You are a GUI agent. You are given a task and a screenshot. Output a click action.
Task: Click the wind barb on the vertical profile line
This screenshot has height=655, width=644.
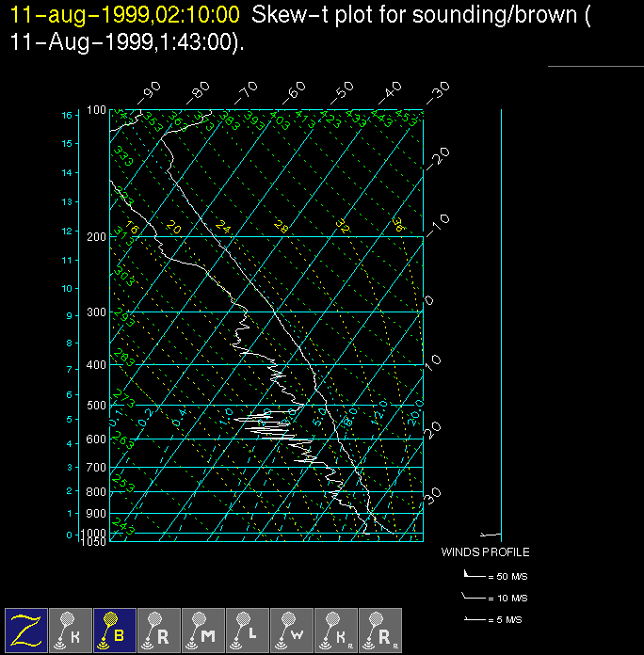click(x=491, y=534)
